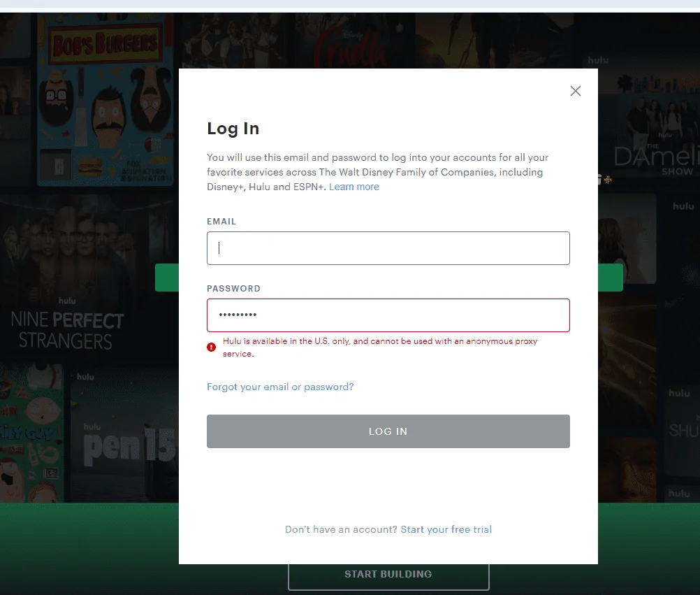
Task: Select the Bob's Burgers poster thumbnail
Action: coord(105,99)
